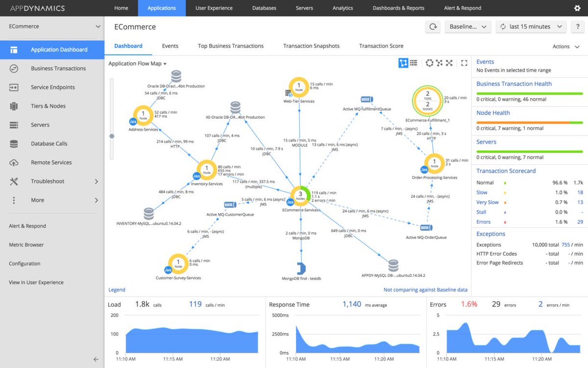Click the refresh dashboard button
The height and width of the screenshot is (368, 588).
tap(433, 26)
